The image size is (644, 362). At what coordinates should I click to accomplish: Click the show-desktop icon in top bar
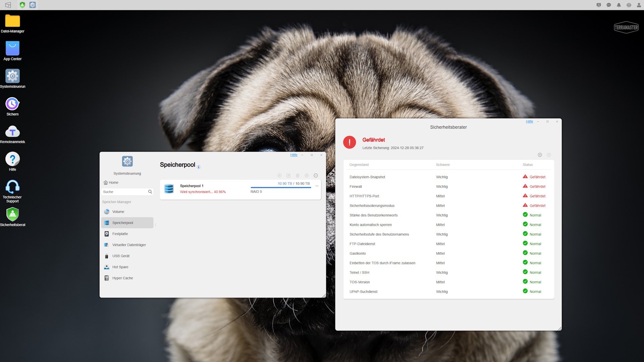[x=8, y=5]
